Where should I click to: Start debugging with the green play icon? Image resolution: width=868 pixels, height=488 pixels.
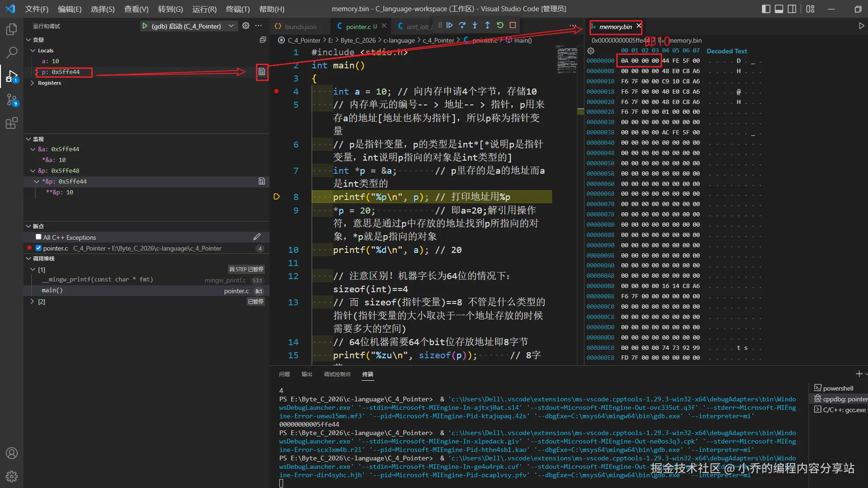145,26
